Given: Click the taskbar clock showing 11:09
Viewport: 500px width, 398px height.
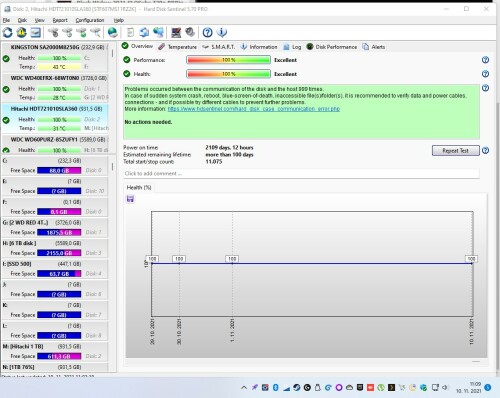Looking at the screenshot, I should [x=468, y=387].
